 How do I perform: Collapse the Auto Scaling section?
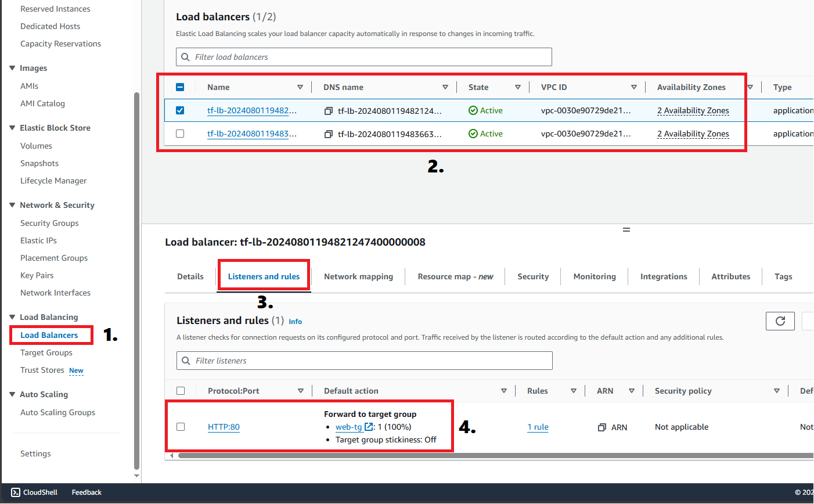12,394
